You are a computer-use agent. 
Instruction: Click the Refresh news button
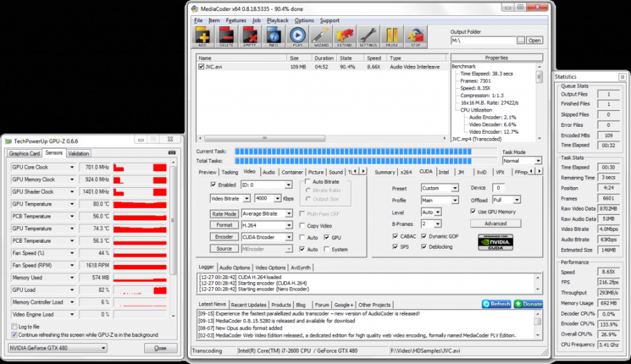click(496, 304)
